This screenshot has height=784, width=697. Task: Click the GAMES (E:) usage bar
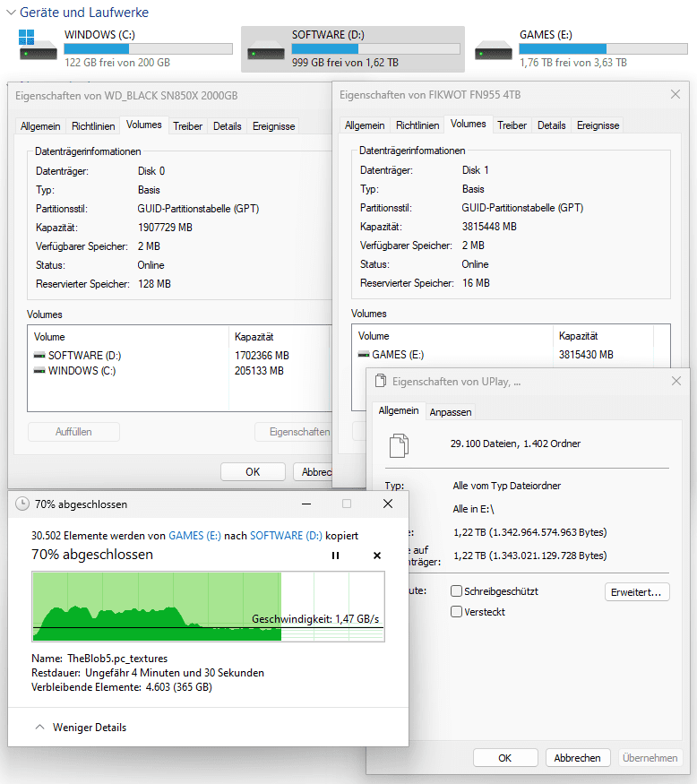coord(603,49)
